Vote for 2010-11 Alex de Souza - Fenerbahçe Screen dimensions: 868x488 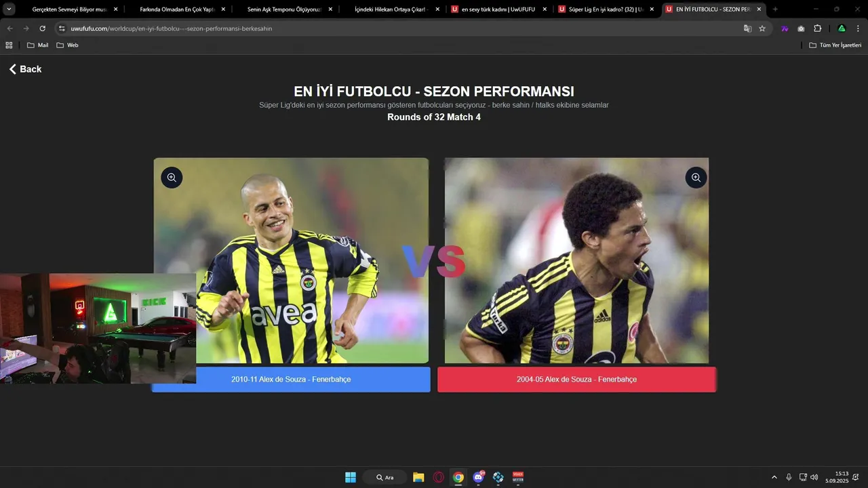291,380
